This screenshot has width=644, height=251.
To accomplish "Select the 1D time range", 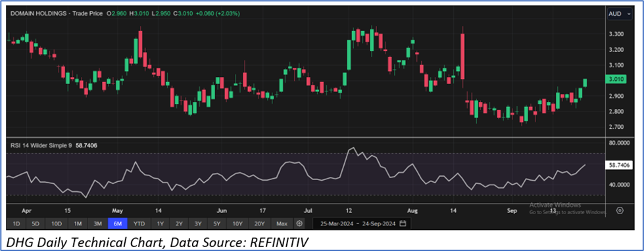I will [16, 223].
